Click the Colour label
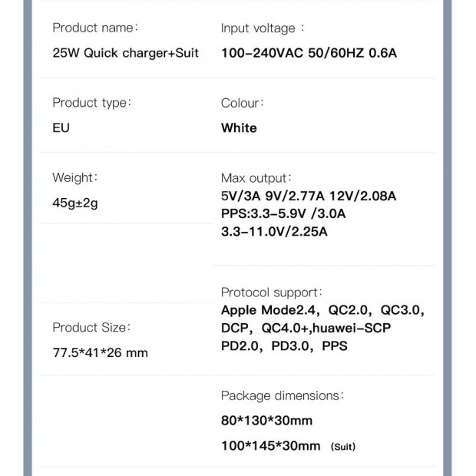Viewport: 476px width, 476px height. pyautogui.click(x=243, y=103)
